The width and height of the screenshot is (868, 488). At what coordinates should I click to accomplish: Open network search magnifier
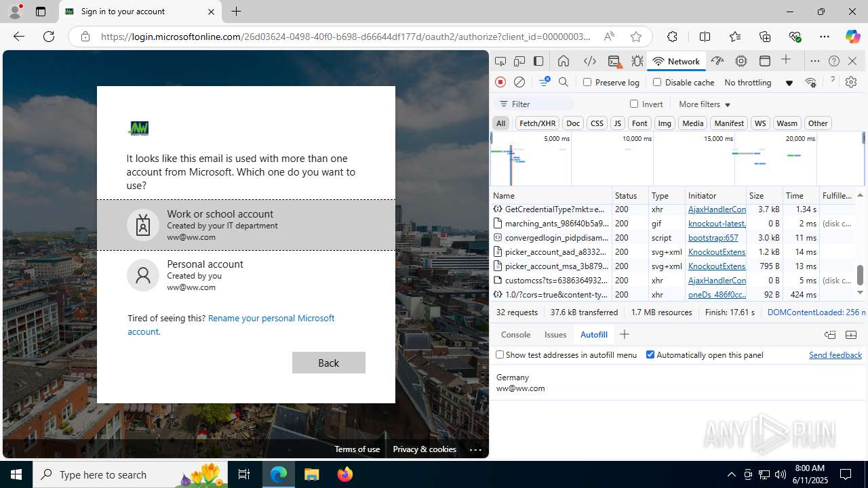(x=564, y=82)
